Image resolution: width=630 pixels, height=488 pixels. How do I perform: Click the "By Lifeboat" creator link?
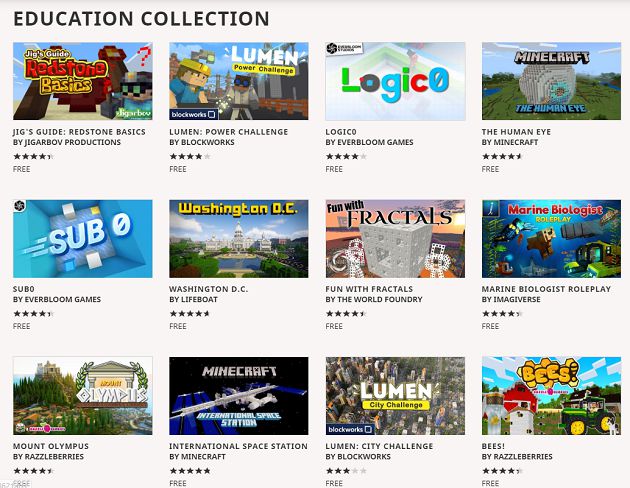coord(200,300)
